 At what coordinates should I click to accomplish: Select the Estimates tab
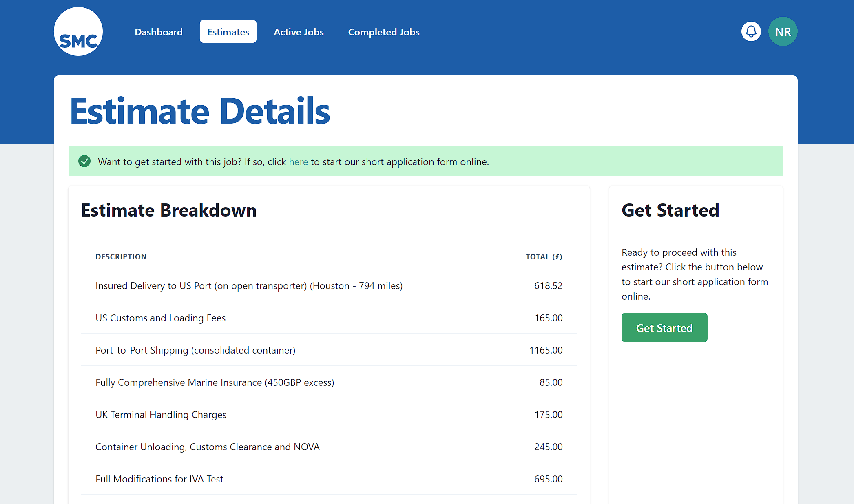pyautogui.click(x=228, y=32)
